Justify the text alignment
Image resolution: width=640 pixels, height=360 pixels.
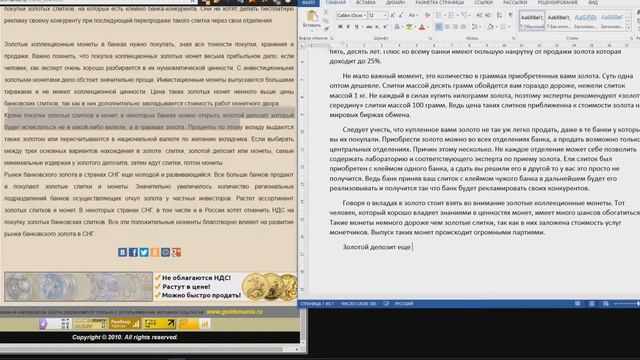click(464, 27)
